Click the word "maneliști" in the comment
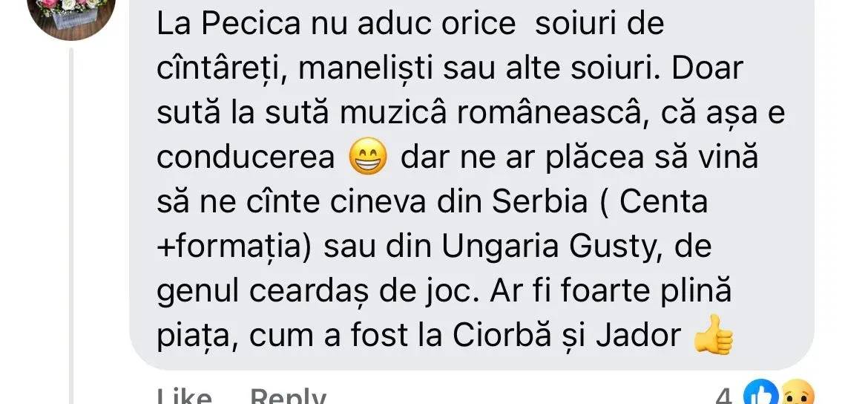The height and width of the screenshot is (404, 868). point(376,69)
